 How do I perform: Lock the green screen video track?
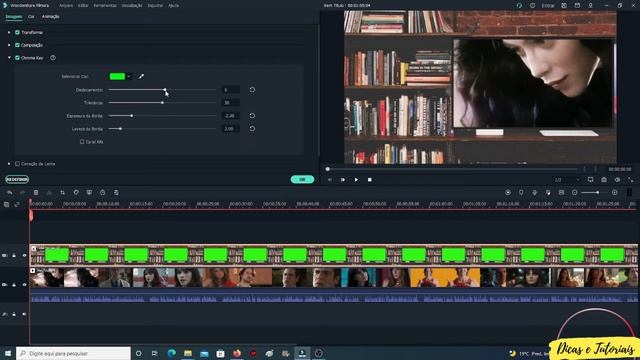tap(14, 256)
